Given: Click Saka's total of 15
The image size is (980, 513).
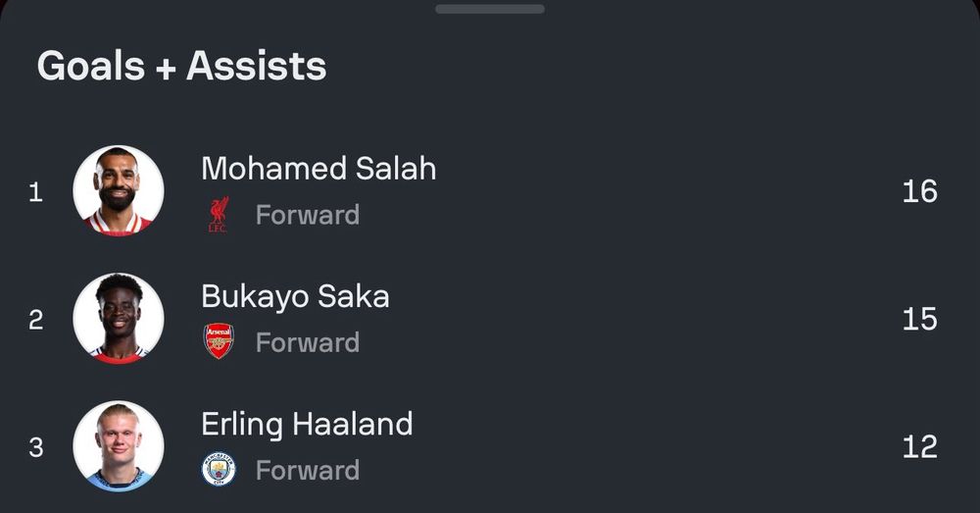Looking at the screenshot, I should click(919, 319).
